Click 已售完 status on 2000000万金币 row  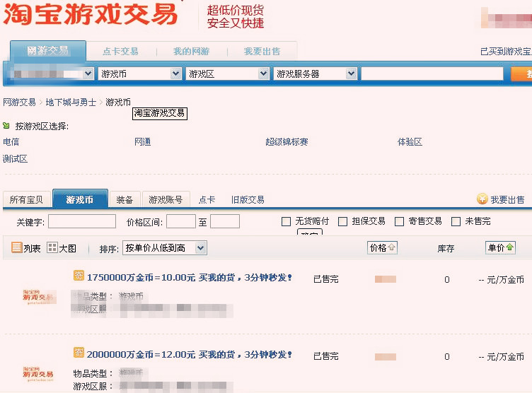[325, 356]
